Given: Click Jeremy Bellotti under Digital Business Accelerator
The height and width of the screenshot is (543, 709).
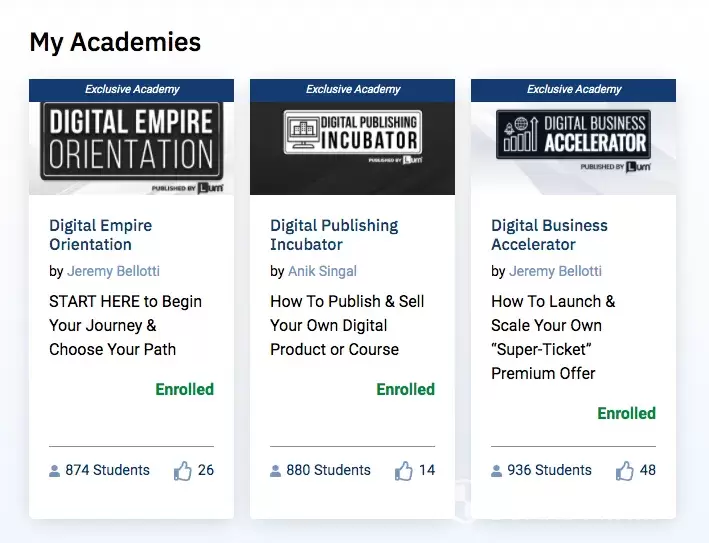Looking at the screenshot, I should coord(555,271).
